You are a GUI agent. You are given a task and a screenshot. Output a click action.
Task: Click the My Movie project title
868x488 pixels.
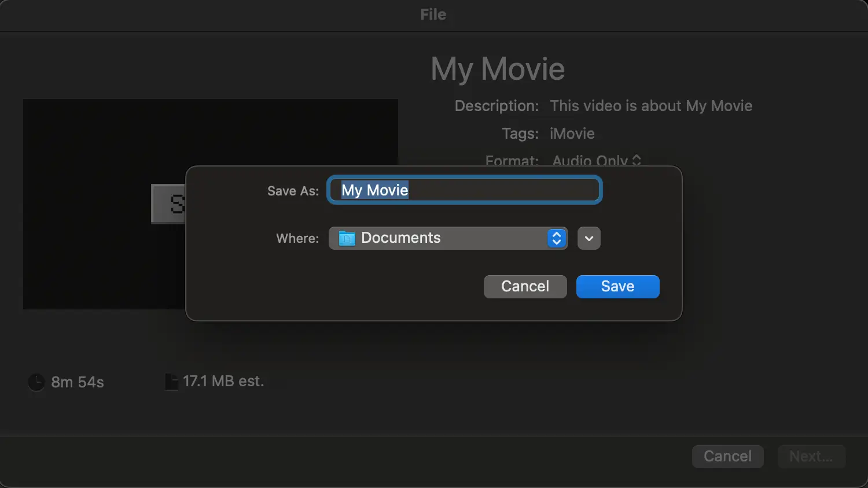(497, 68)
